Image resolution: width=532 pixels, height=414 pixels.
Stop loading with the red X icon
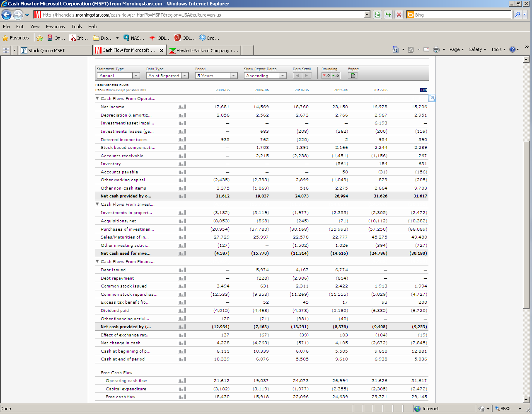tap(399, 15)
